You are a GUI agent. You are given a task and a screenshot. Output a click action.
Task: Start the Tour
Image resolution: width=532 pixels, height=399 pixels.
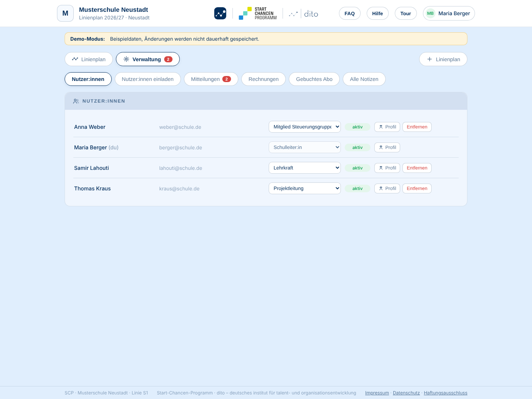point(406,13)
